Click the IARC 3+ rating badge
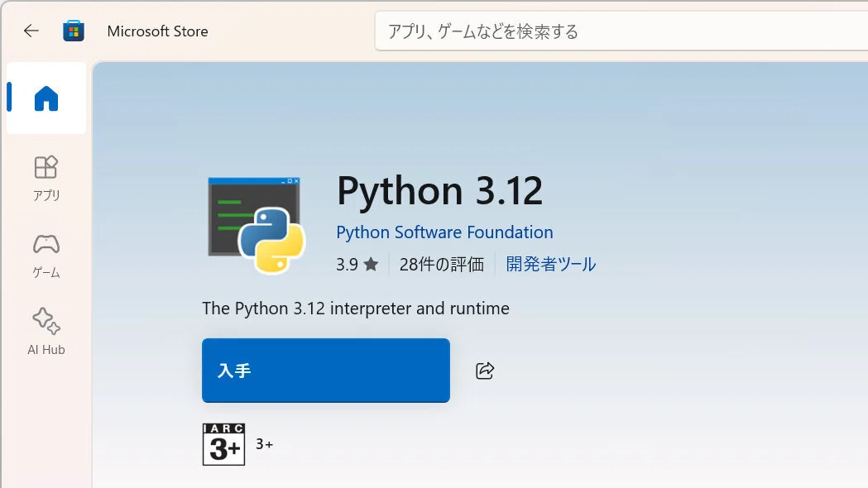 (223, 444)
